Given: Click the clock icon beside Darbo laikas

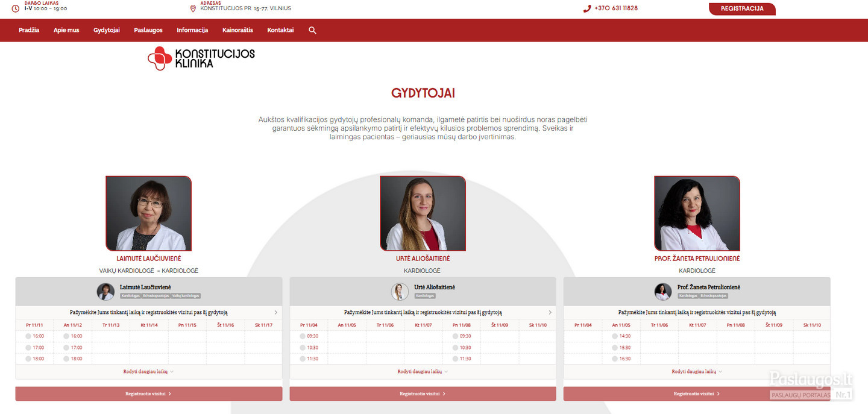Looking at the screenshot, I should pyautogui.click(x=16, y=8).
